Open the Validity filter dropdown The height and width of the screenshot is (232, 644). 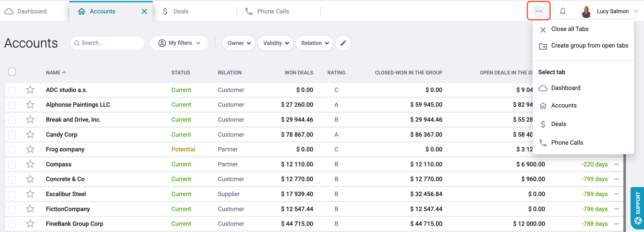pyautogui.click(x=275, y=43)
